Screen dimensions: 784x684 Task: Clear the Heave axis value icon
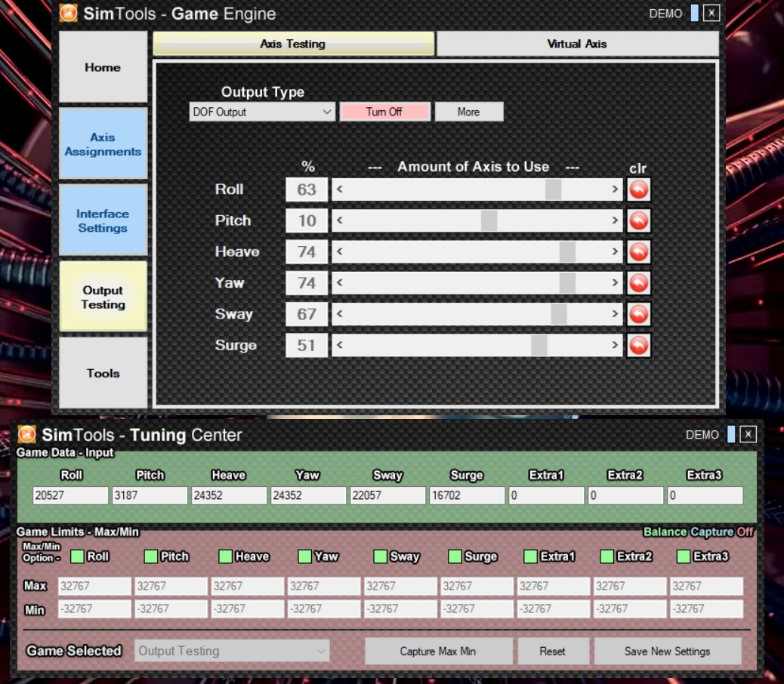(638, 252)
